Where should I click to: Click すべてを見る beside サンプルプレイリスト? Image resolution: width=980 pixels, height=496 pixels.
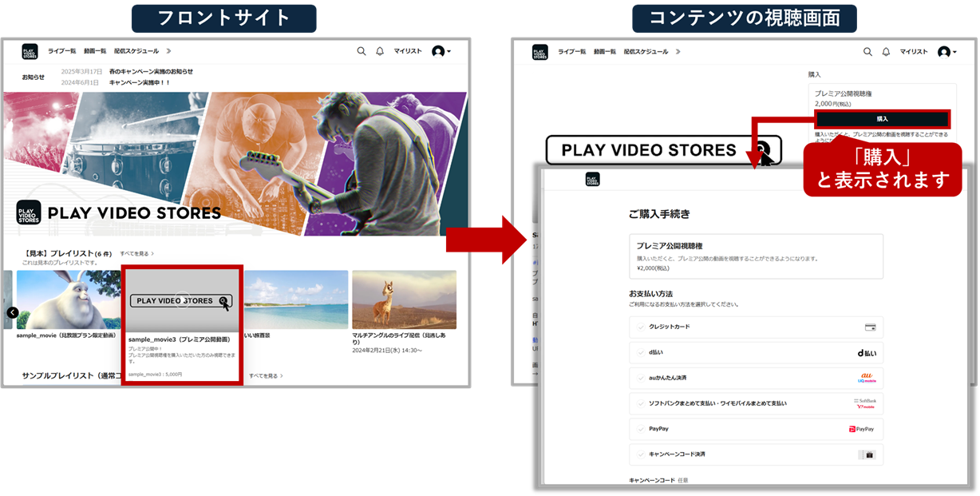[x=266, y=375]
